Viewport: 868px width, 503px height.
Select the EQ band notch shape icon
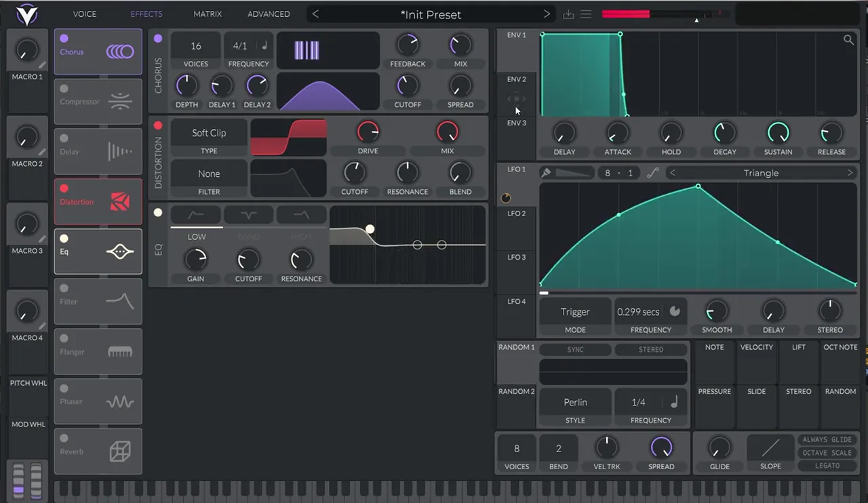(x=248, y=215)
